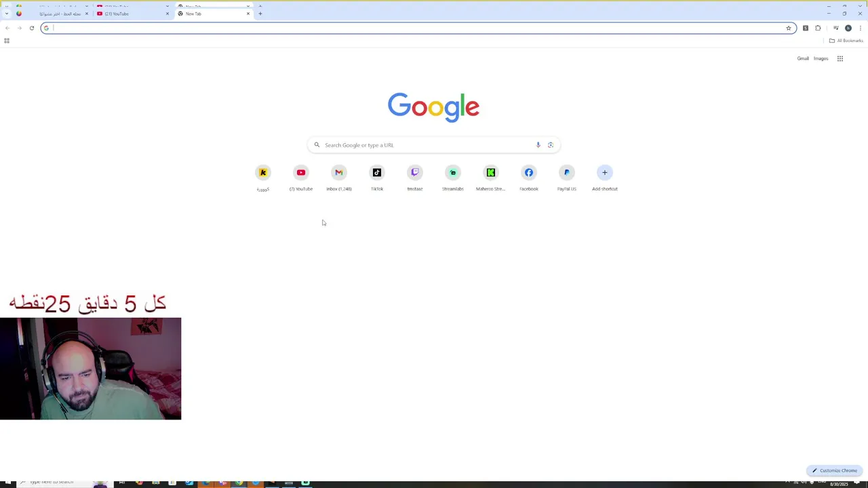Open the PayPal US shortcut tile
868x488 pixels.
(567, 178)
